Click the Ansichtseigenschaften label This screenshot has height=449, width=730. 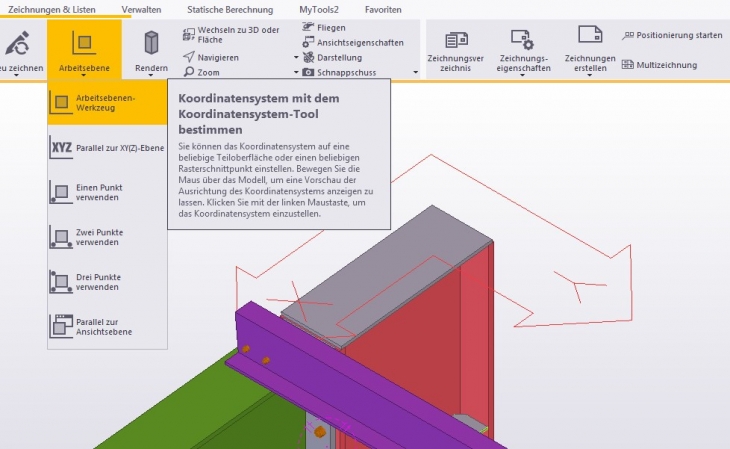[360, 42]
